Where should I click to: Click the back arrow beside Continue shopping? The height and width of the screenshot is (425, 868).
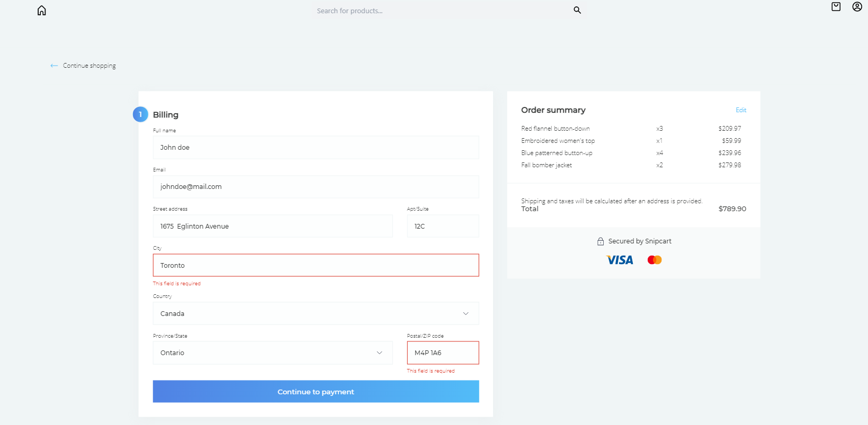pyautogui.click(x=54, y=65)
